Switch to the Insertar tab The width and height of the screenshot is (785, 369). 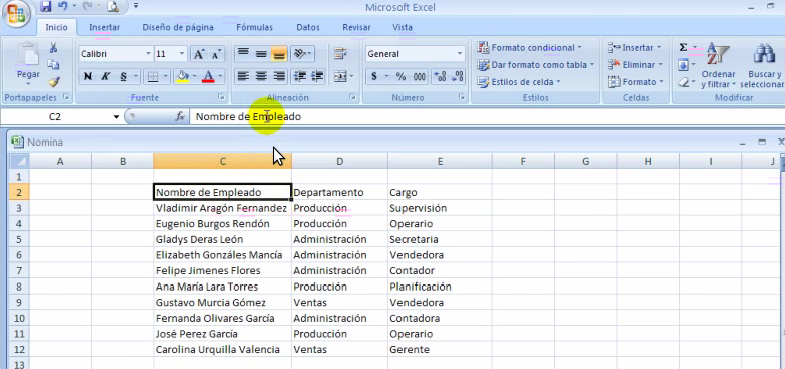[104, 28]
